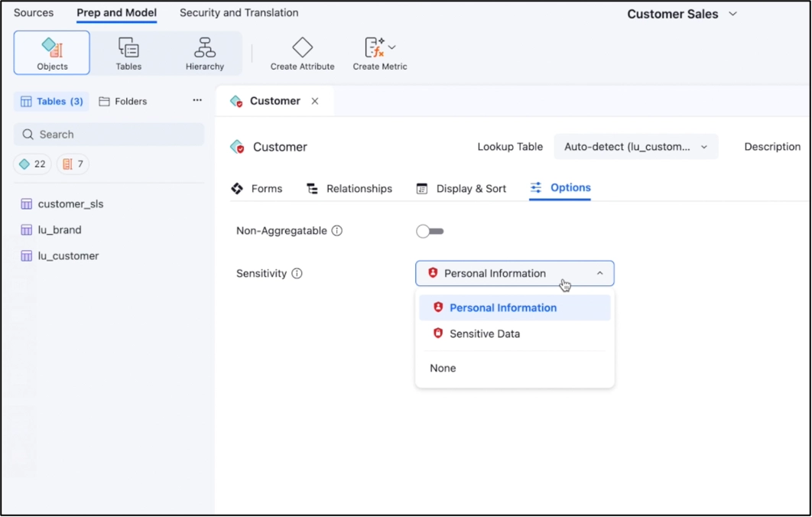The height and width of the screenshot is (517, 812).
Task: Click the Search field in sidebar
Action: click(109, 135)
